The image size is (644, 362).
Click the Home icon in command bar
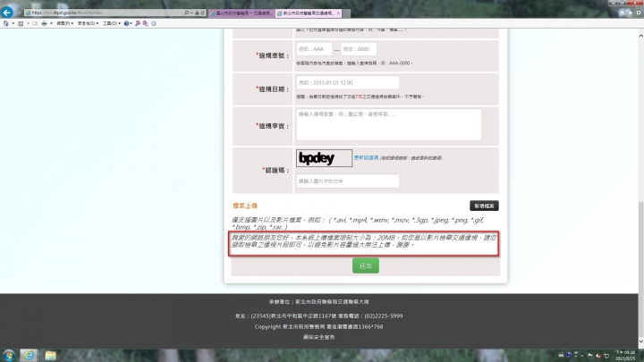click(5, 23)
